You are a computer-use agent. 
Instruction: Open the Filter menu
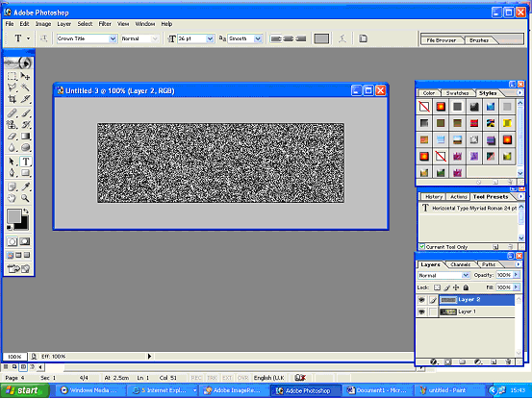(x=105, y=24)
